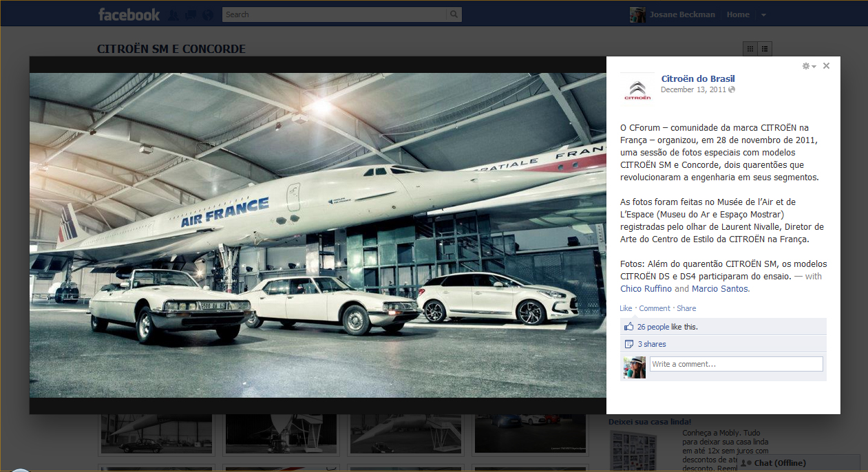The width and height of the screenshot is (868, 472).
Task: Click the CITROËN SM E CONCORDE album title
Action: point(171,50)
